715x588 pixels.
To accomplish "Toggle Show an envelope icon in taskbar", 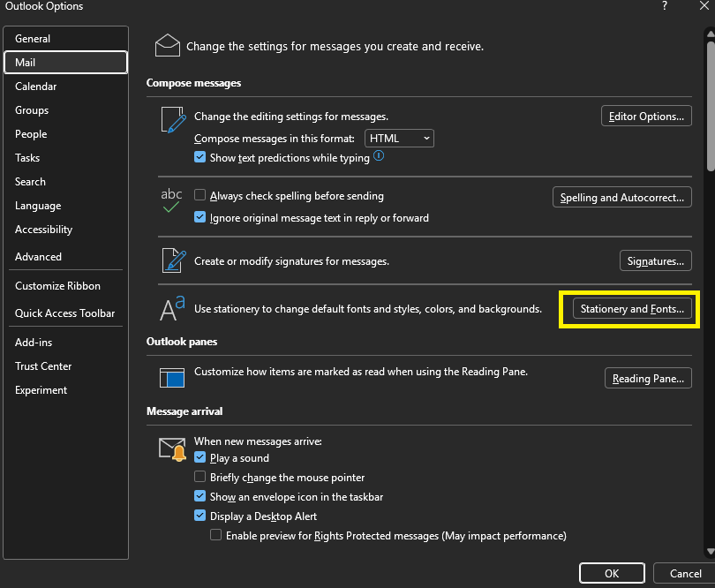I will (x=199, y=496).
